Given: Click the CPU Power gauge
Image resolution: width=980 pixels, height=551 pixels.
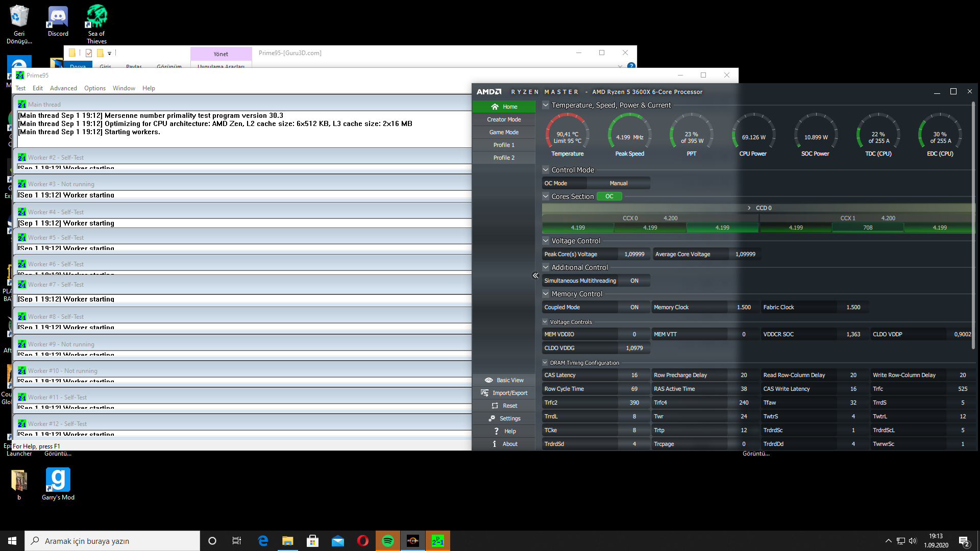Looking at the screenshot, I should 753,135.
